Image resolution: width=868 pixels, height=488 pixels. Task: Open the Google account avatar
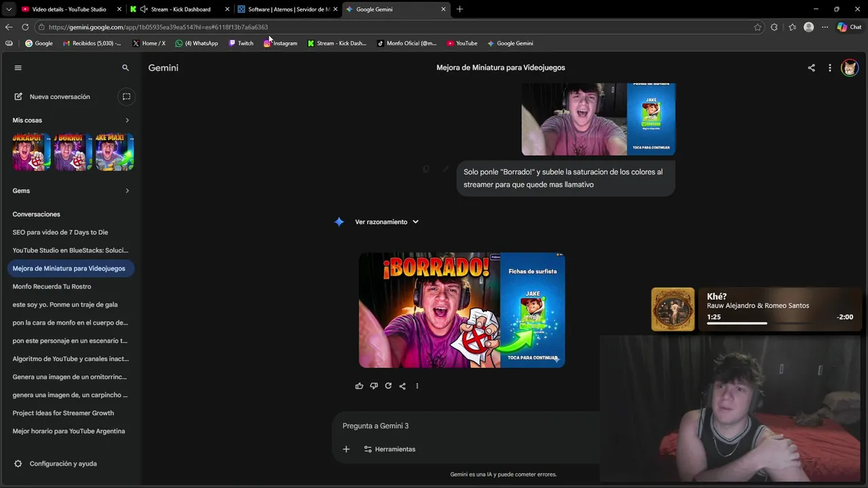849,68
